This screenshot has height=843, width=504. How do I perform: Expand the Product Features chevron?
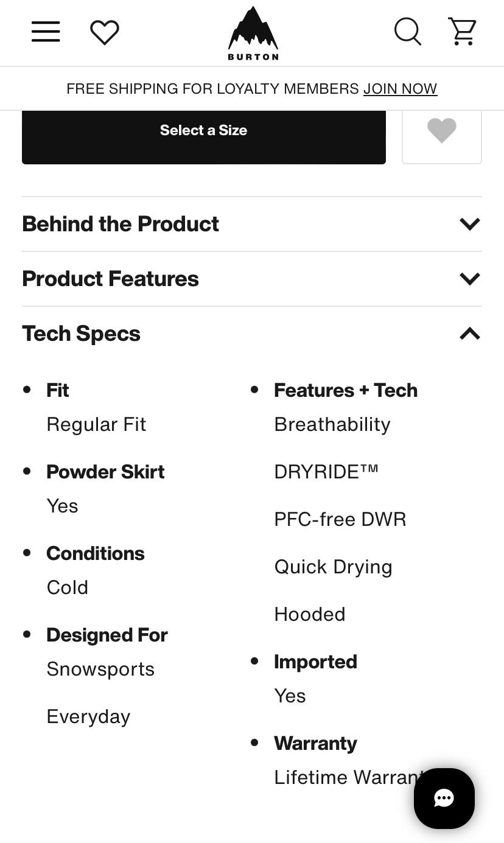coord(469,279)
